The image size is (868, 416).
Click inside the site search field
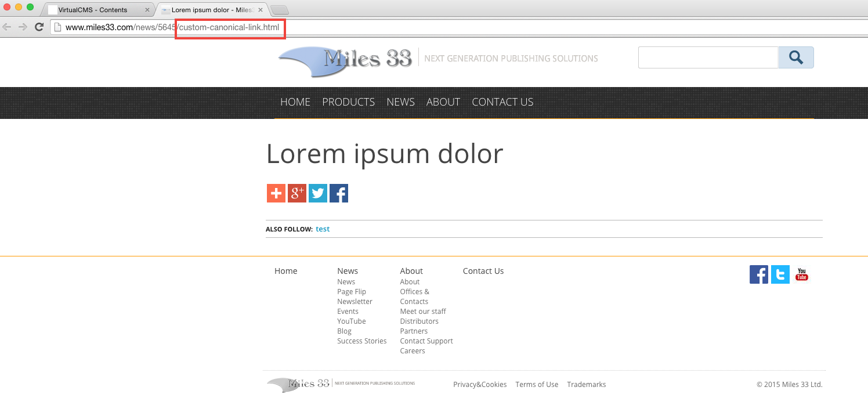tap(708, 57)
